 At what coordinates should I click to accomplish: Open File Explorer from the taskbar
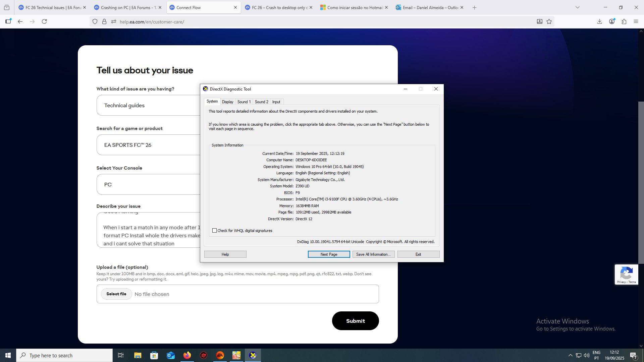pos(138,355)
